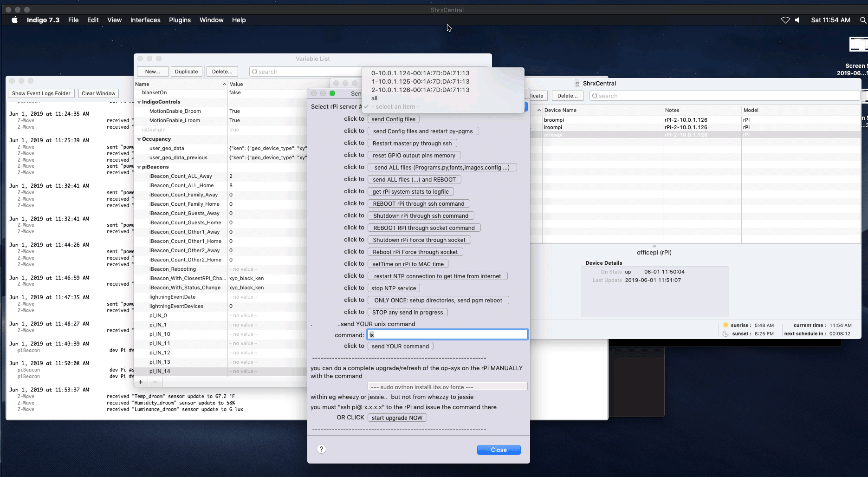The image size is (868, 477).
Task: Click 'New...' in Variable List
Action: click(x=152, y=72)
